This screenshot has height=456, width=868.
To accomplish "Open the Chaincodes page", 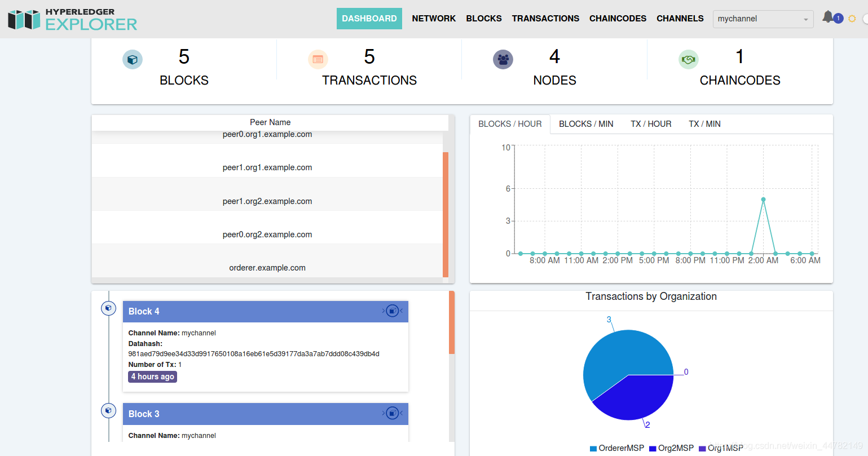I will point(618,19).
